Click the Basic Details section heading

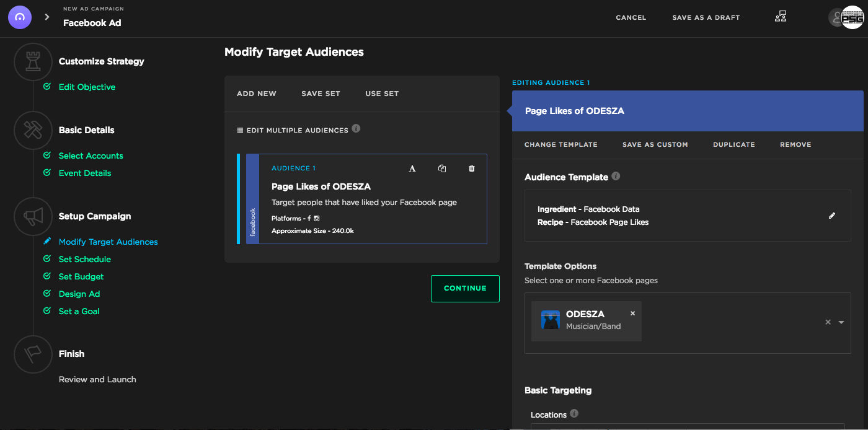click(87, 130)
